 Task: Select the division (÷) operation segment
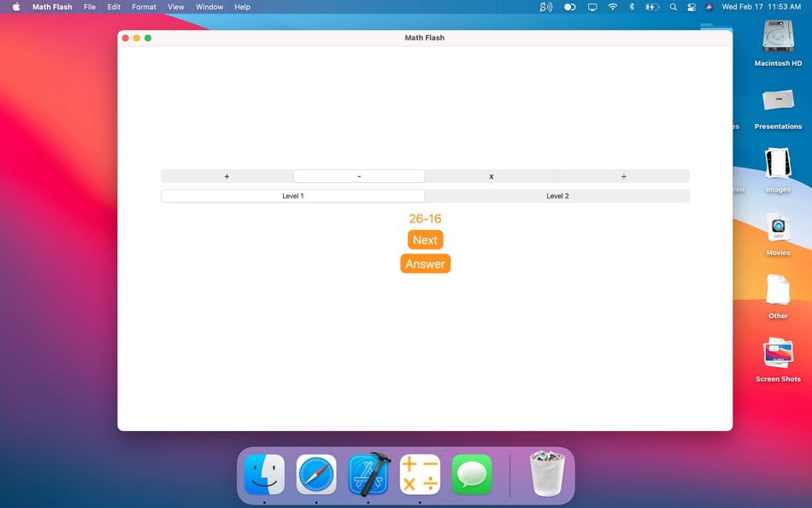(623, 176)
